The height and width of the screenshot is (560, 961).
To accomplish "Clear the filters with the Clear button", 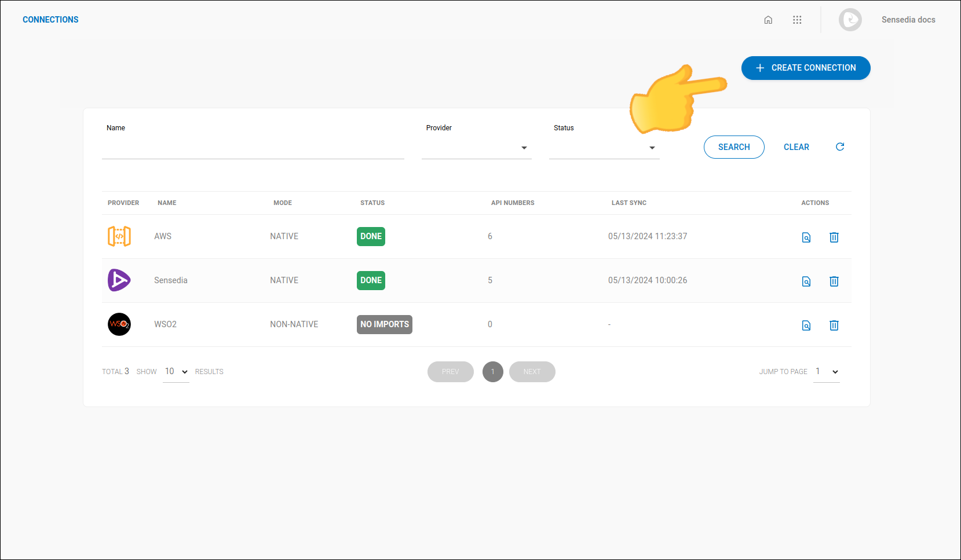I will [796, 147].
